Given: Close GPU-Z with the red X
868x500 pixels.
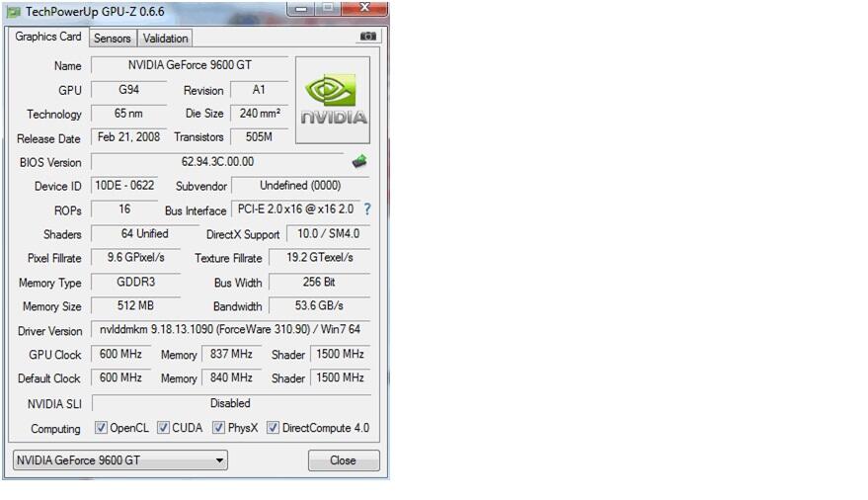Looking at the screenshot, I should click(x=364, y=8).
